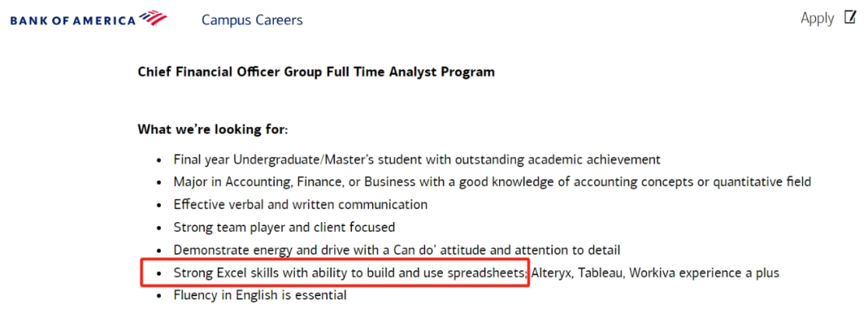This screenshot has height=309, width=868.
Task: Click "Fluency in English is essential" bullet
Action: [x=260, y=295]
